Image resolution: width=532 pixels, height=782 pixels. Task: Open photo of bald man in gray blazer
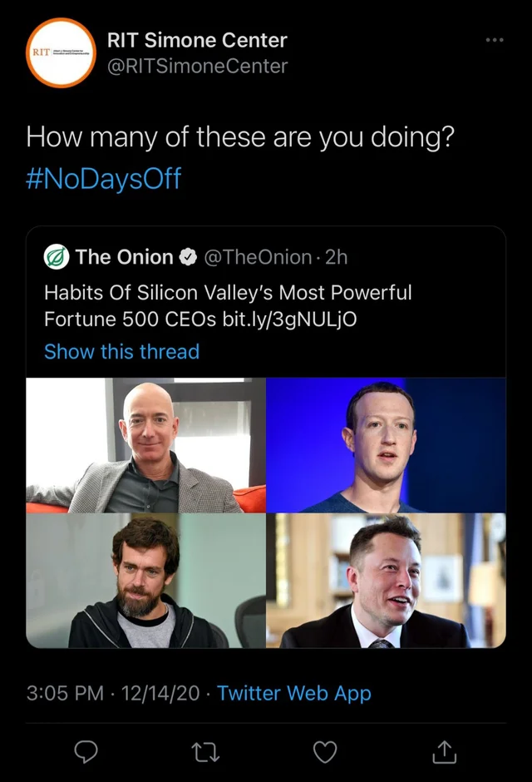pyautogui.click(x=146, y=445)
